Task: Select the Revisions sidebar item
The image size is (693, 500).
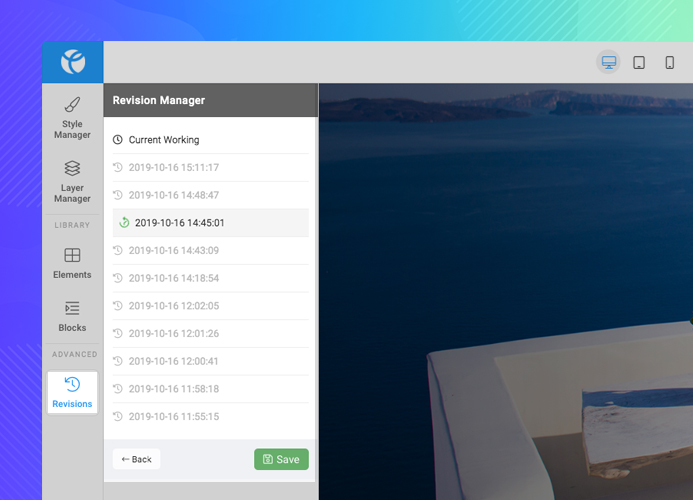Action: point(72,392)
